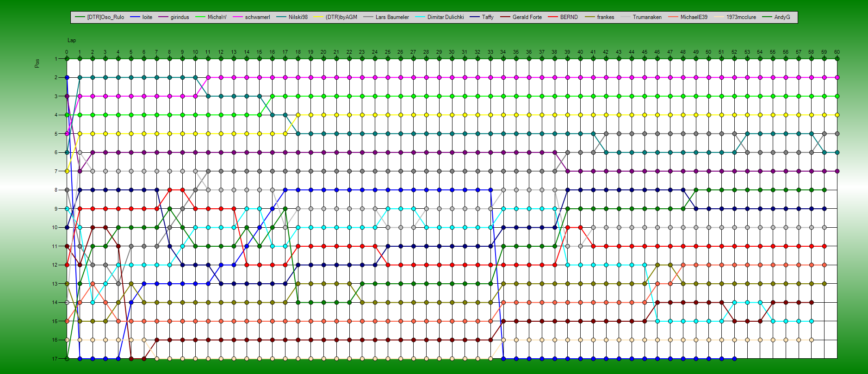Screen dimensions: 868x374
Task: Select the Trumanaken legend entry
Action: 641,17
